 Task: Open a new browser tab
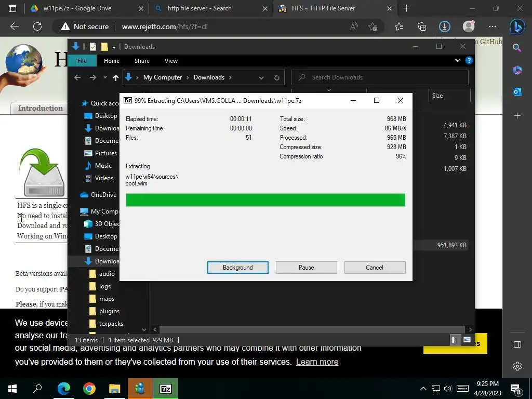click(x=406, y=8)
